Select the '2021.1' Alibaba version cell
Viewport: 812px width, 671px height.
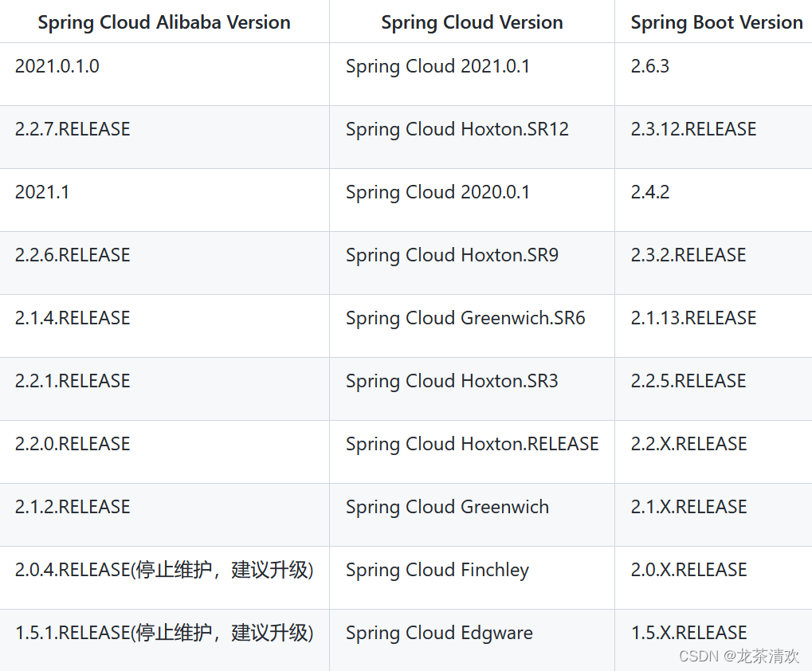click(x=164, y=200)
